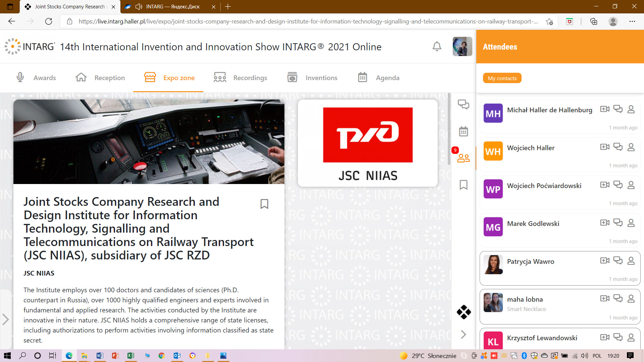Reload the current page

49,21
